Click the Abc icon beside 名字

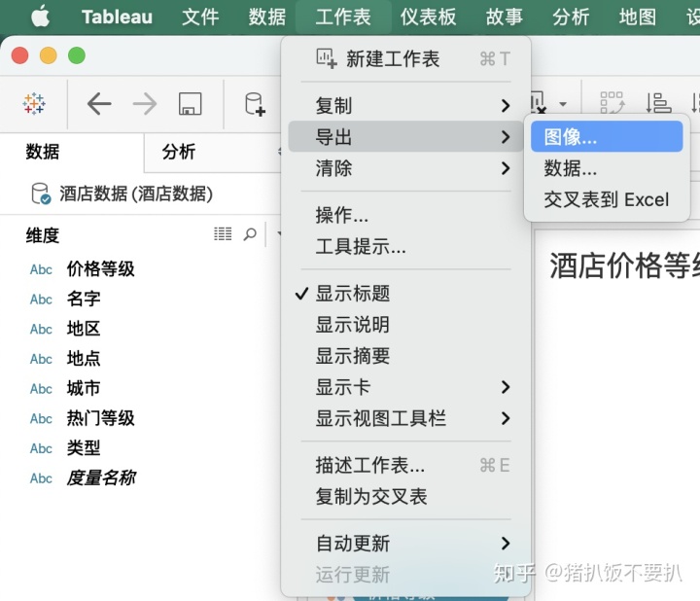[41, 300]
